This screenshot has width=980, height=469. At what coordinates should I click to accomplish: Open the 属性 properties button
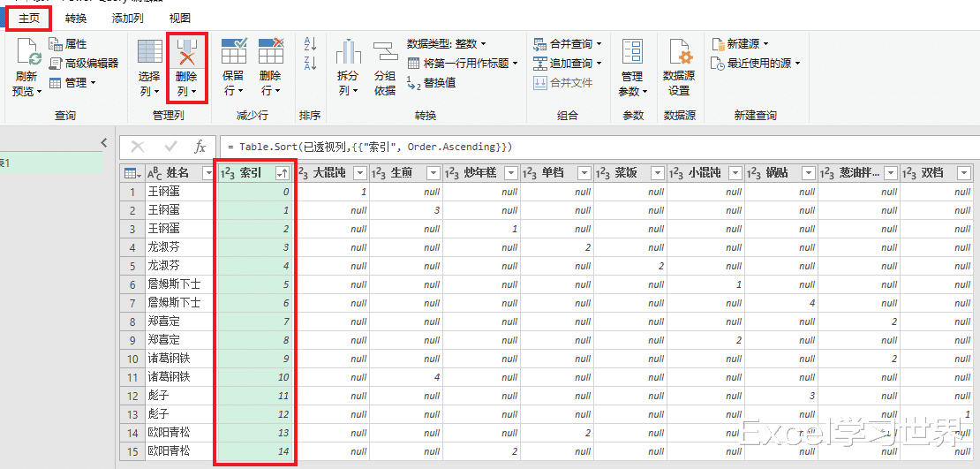click(68, 44)
